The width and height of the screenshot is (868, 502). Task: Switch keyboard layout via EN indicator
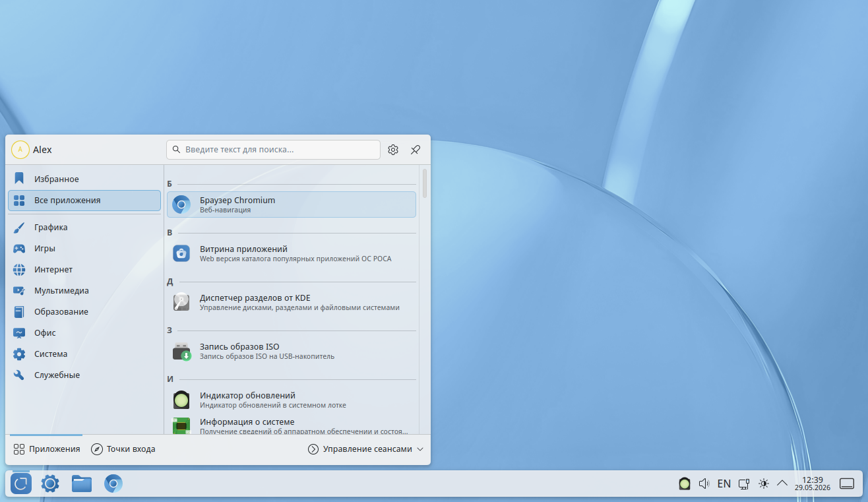pos(724,484)
